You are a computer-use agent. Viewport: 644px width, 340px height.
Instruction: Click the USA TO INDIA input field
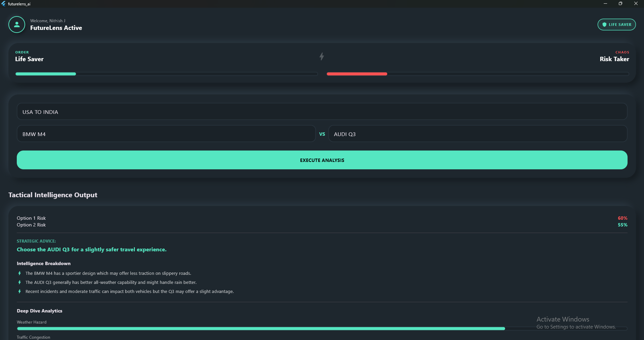tap(322, 112)
